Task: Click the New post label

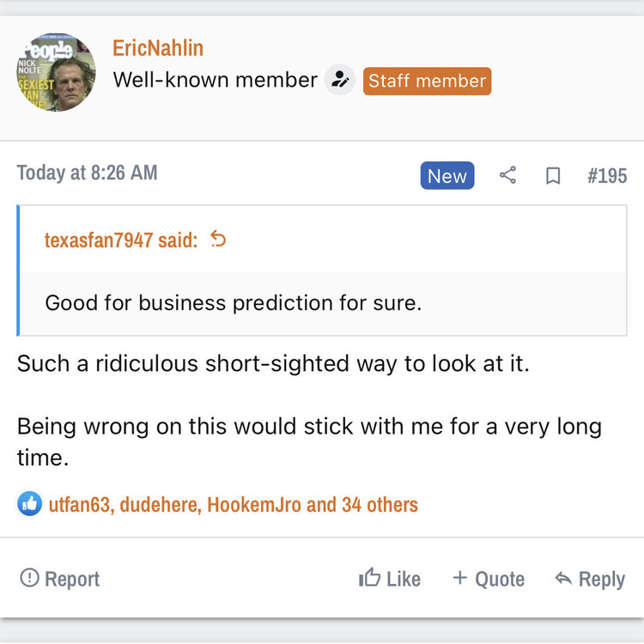Action: (x=447, y=176)
